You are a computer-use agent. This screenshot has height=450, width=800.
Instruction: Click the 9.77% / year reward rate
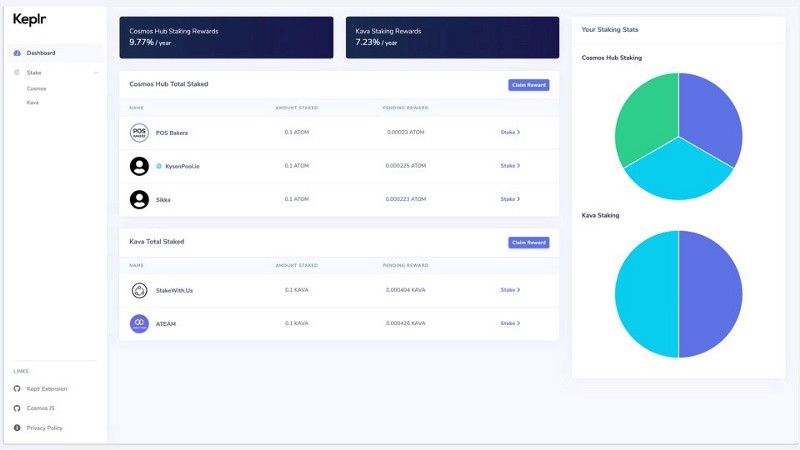pos(150,42)
